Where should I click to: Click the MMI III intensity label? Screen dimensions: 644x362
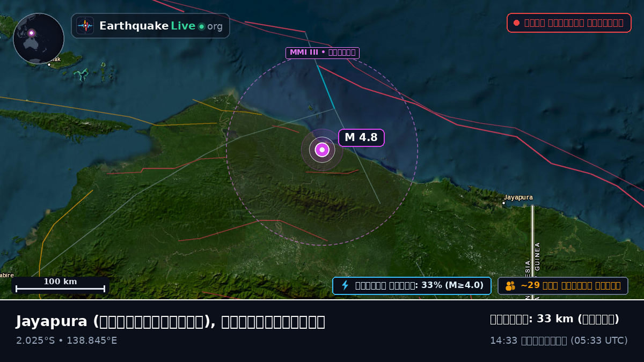tap(322, 53)
